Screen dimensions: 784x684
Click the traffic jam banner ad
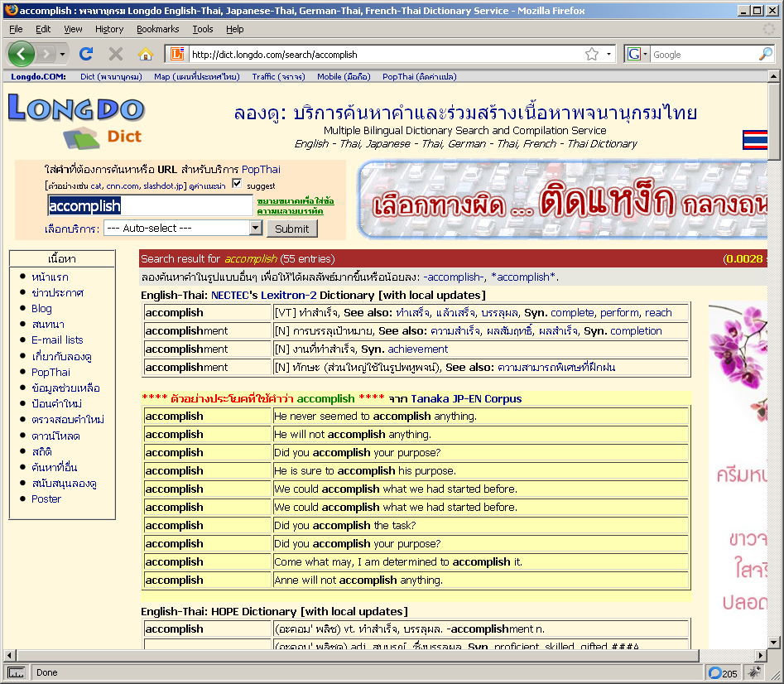click(562, 200)
